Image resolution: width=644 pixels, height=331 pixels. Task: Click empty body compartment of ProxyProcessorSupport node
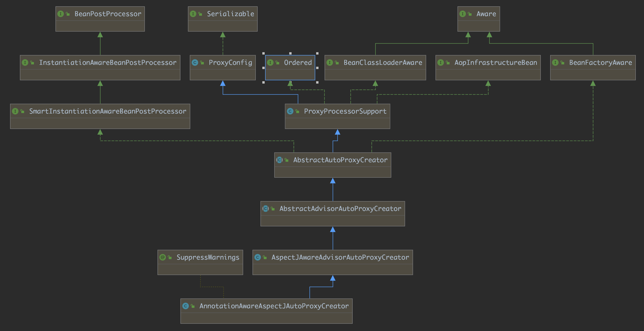337,123
